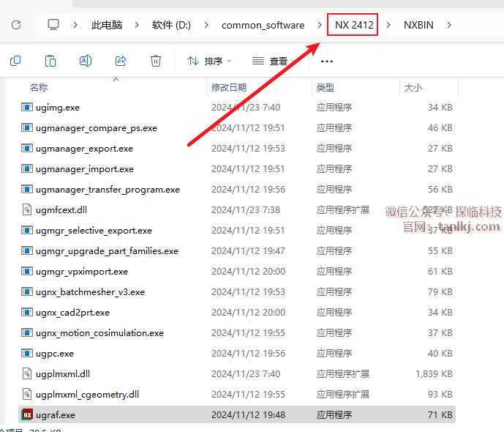The image size is (504, 432).
Task: Click the computer monitor icon in breadcrumb
Action: [x=53, y=25]
